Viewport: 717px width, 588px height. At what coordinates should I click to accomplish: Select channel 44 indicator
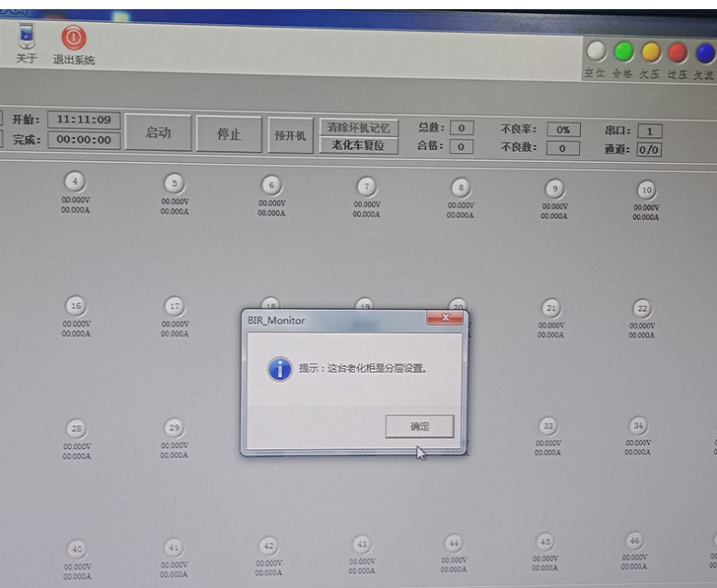pos(454,543)
